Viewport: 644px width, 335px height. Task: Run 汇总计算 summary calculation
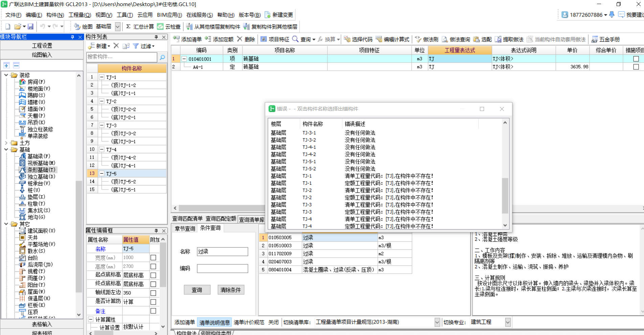(x=140, y=26)
